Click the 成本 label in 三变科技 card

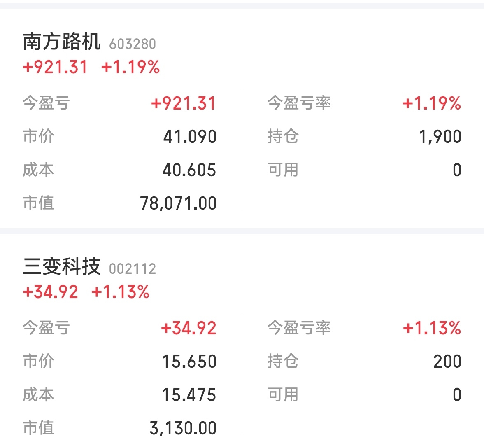(x=38, y=395)
